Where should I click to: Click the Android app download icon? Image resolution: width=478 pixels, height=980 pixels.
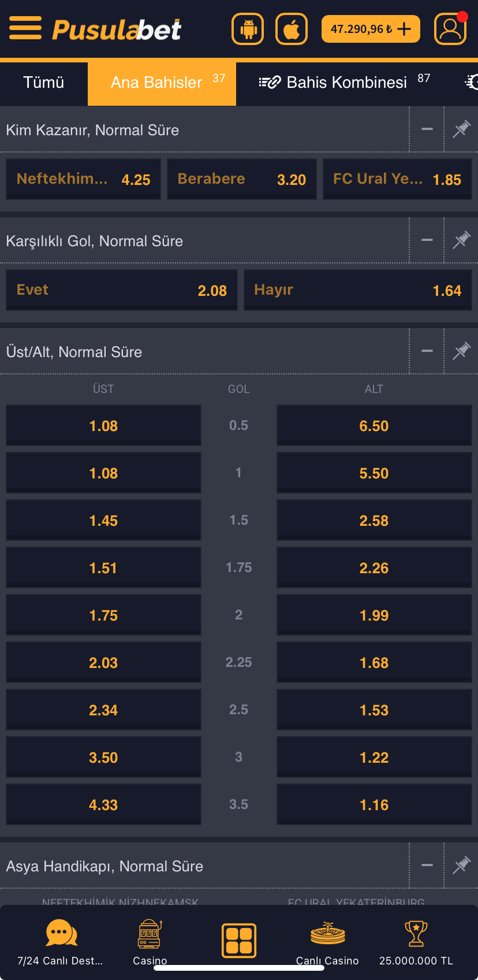[247, 28]
